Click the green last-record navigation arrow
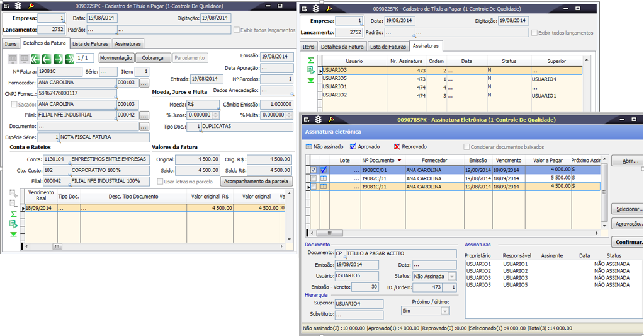Screen dimensions: 644x336 (x=69, y=59)
